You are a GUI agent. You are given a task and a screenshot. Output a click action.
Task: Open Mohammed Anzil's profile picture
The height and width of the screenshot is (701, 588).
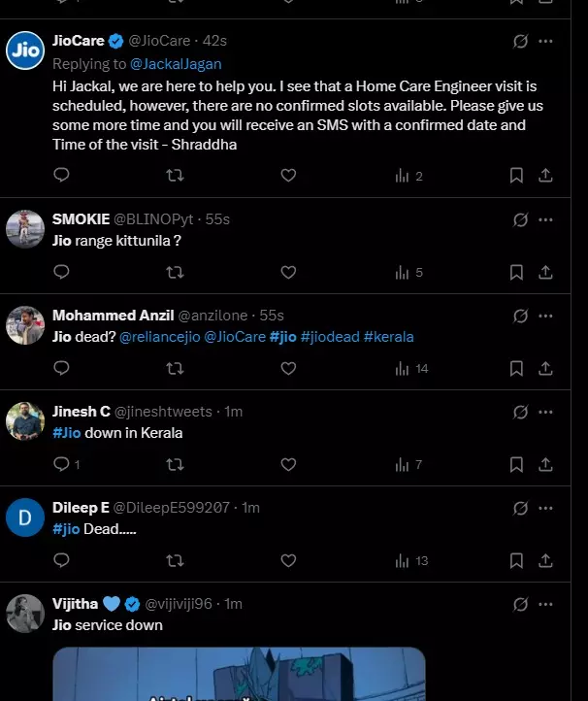(25, 325)
